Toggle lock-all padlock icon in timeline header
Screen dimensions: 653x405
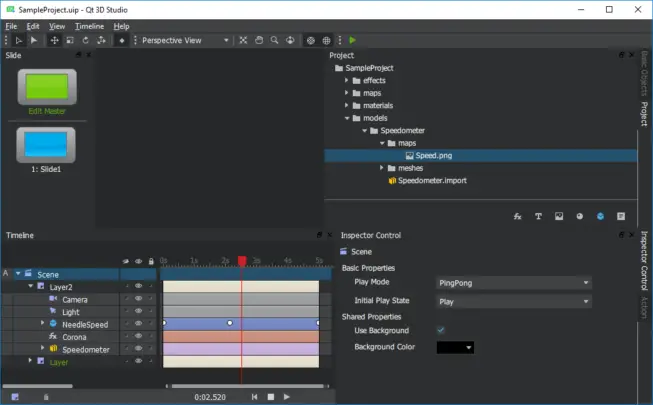pyautogui.click(x=151, y=262)
